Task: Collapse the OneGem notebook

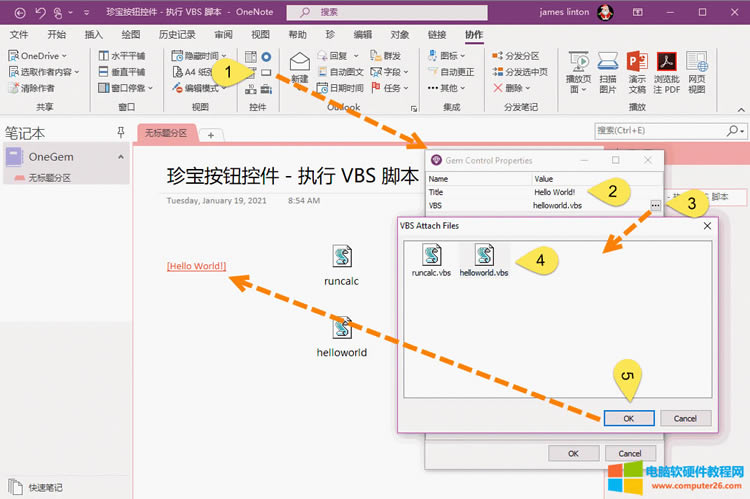Action: click(121, 157)
